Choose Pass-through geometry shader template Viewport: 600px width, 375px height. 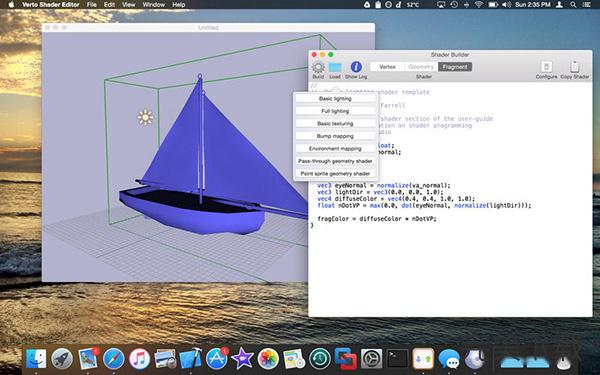(x=335, y=161)
